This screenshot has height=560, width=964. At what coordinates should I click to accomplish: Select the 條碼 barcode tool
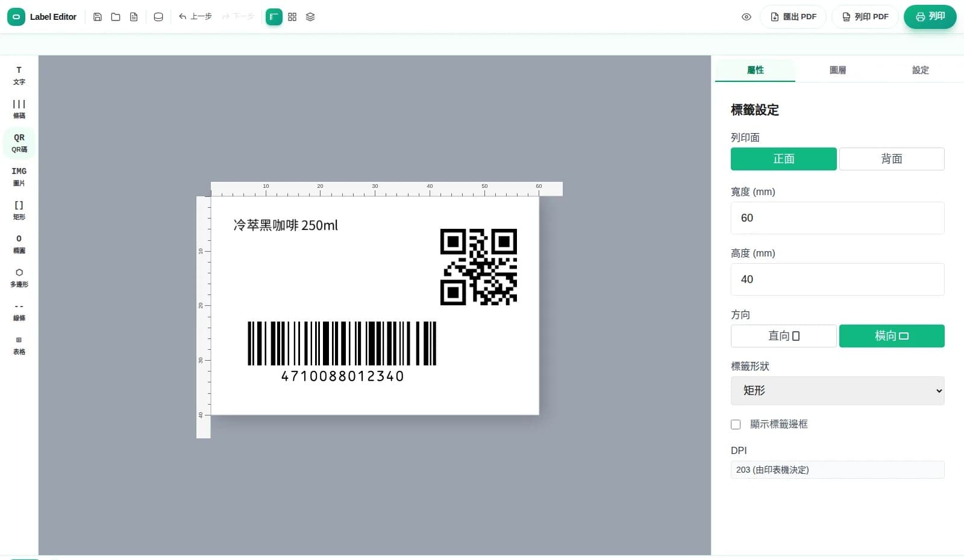click(x=19, y=109)
